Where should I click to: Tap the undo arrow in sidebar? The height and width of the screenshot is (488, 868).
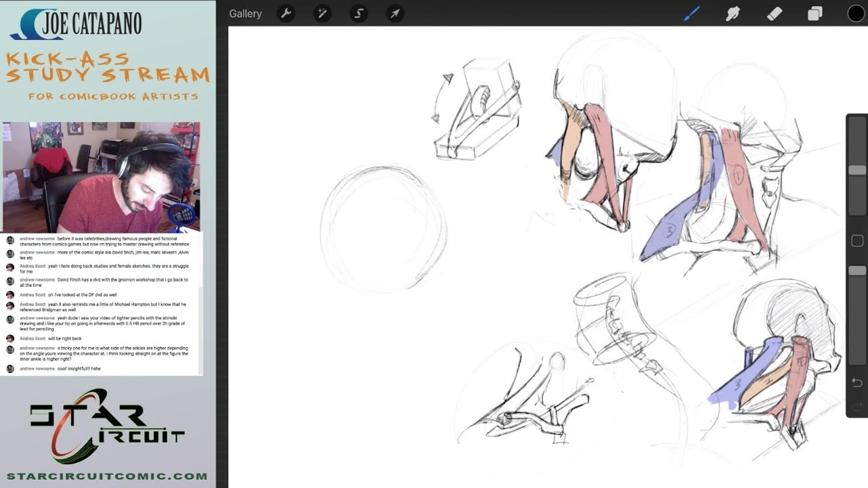857,383
